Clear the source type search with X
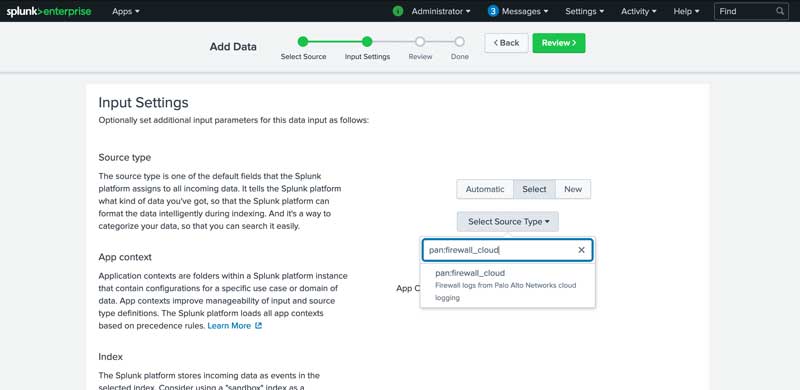 click(581, 250)
